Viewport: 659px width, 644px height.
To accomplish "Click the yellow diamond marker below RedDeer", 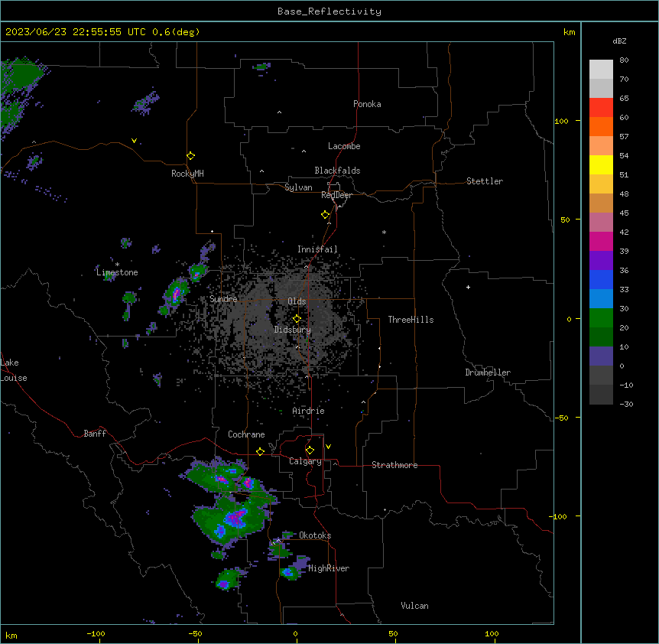I will pos(325,215).
